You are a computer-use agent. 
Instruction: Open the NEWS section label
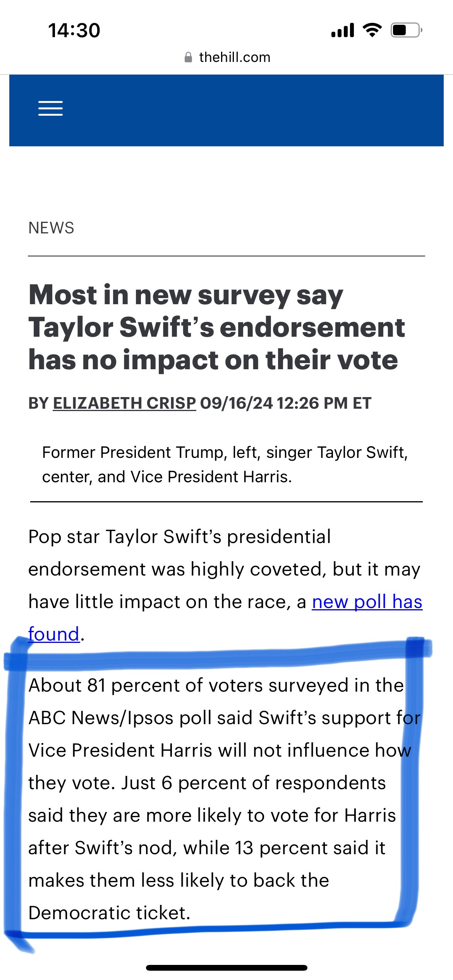pos(51,228)
